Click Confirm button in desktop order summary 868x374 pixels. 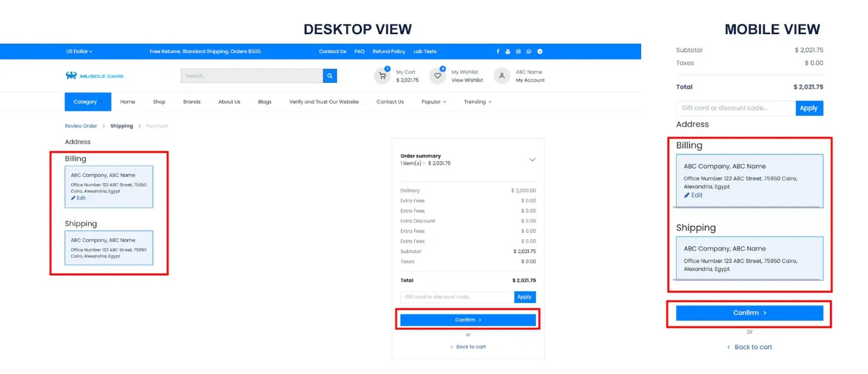[x=468, y=320]
